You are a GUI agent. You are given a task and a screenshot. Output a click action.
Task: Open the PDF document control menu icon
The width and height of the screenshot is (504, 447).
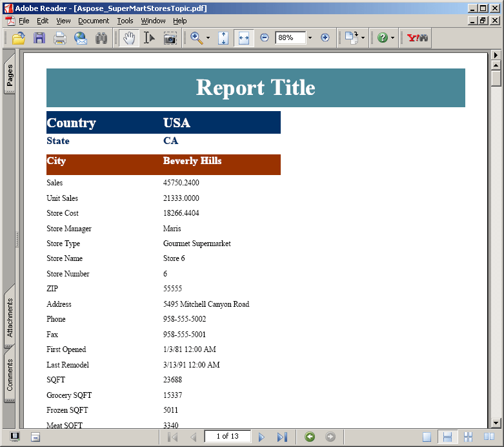[10, 21]
